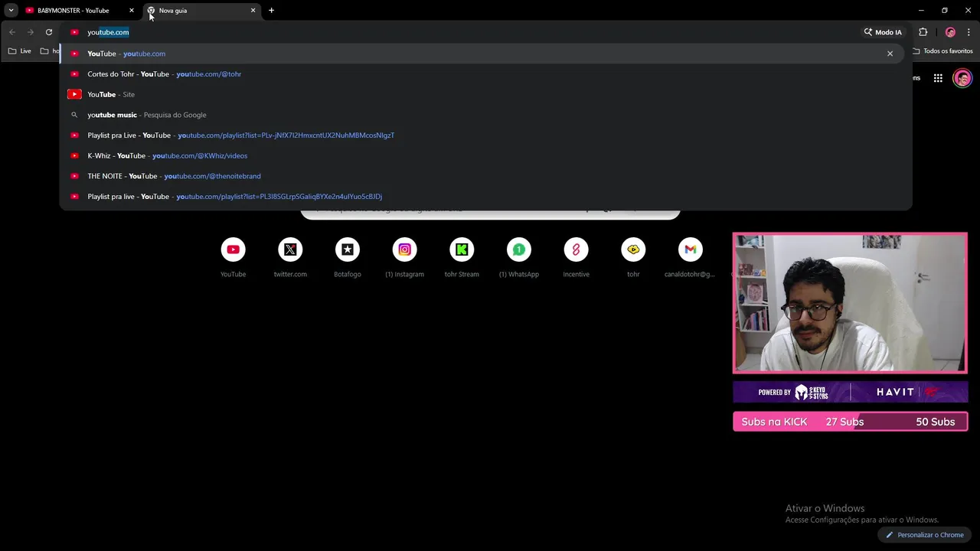The width and height of the screenshot is (980, 551).
Task: Open the Chrome profile avatar in toolbar
Action: tap(950, 32)
